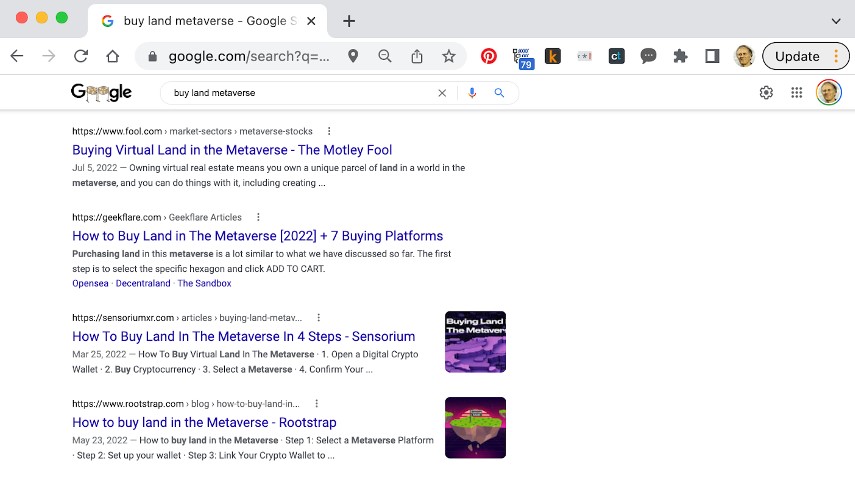This screenshot has height=477, width=855.
Task: Open the extension with badge 79
Action: [522, 58]
